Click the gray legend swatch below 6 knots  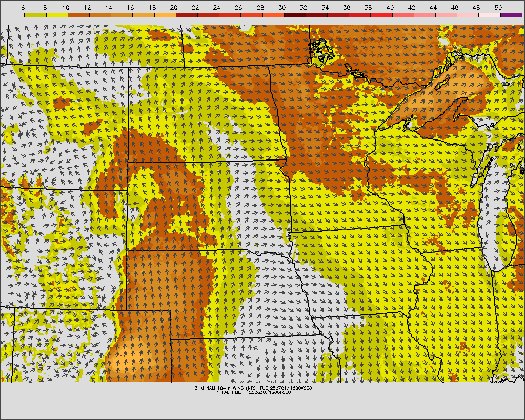tap(13, 15)
